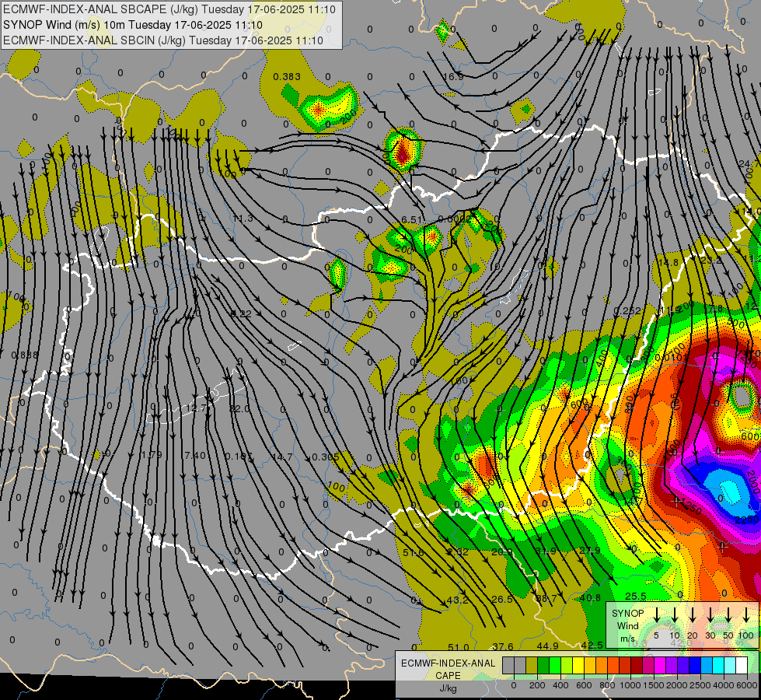Click 'ECMWF-INDEX-ANAL CAPE' legend title

pyautogui.click(x=448, y=670)
